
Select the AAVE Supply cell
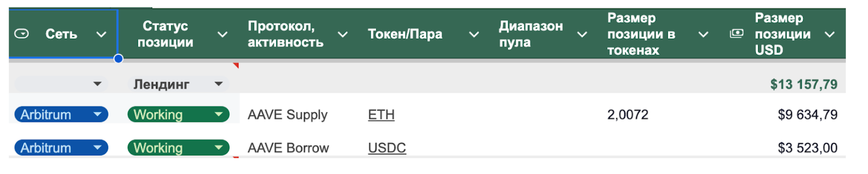coord(287,115)
